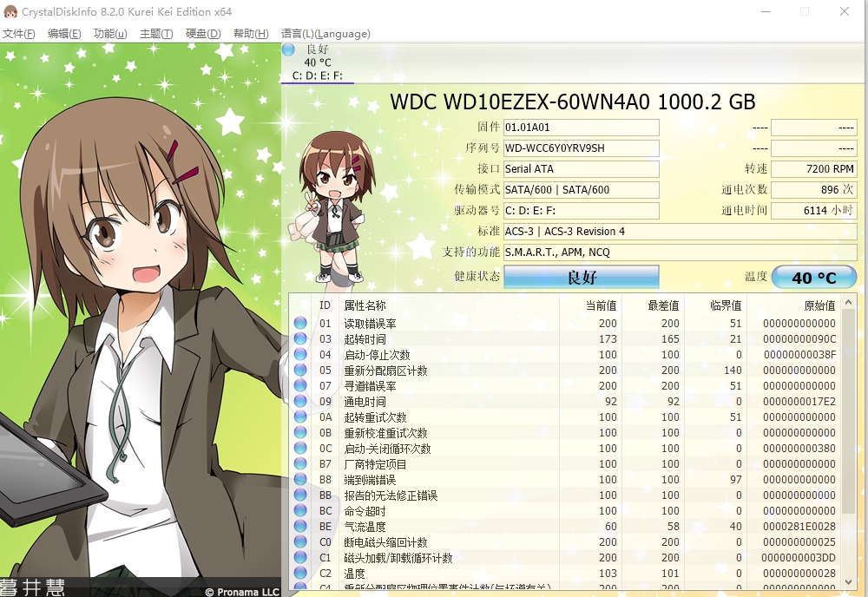This screenshot has height=597, width=868.
Task: Open the 语言(L)(Language) menu
Action: (325, 34)
